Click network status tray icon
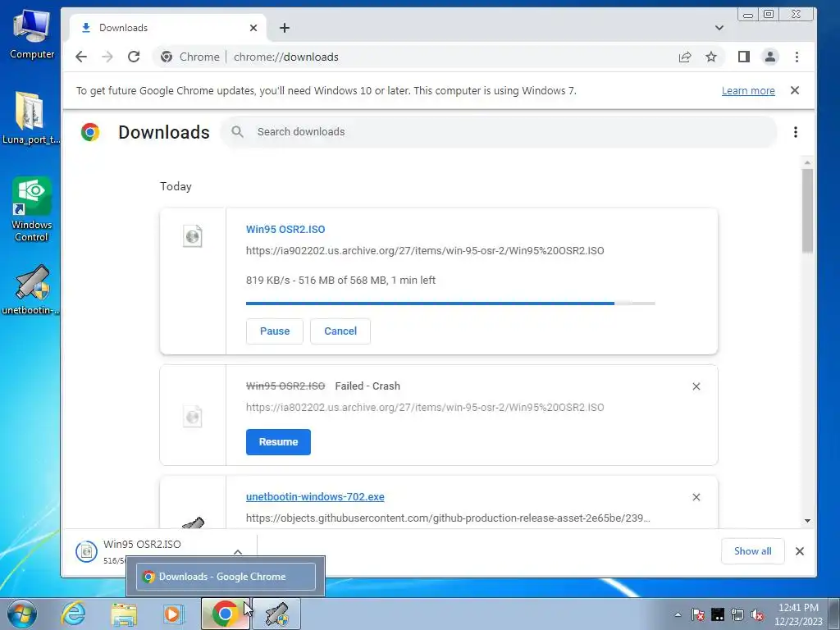The width and height of the screenshot is (840, 630). click(737, 614)
